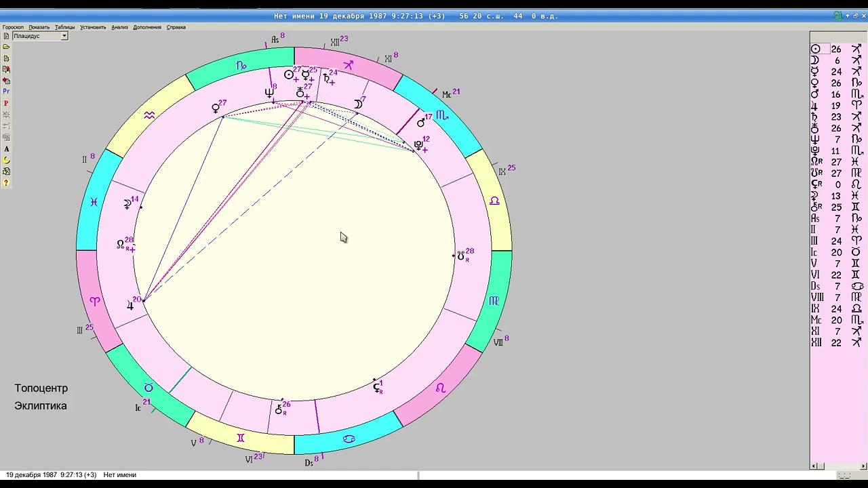Click the Pisces sign on zodiac ring
Image resolution: width=868 pixels, height=488 pixels.
[x=94, y=201]
